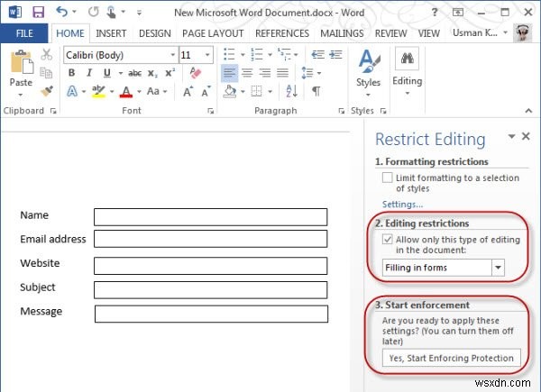Open Ribbon Display Options
The height and width of the screenshot is (392, 541).
pyautogui.click(x=457, y=13)
